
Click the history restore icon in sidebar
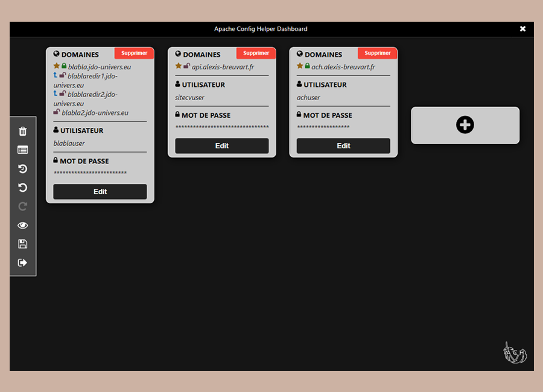click(x=23, y=169)
